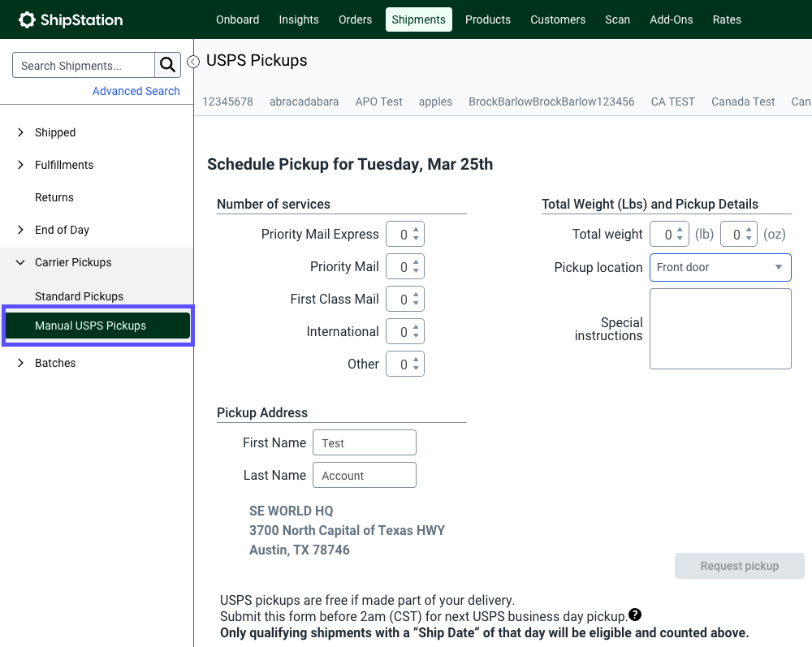Increase Priority Mail Express count
Image resolution: width=812 pixels, height=647 pixels.
pyautogui.click(x=416, y=230)
